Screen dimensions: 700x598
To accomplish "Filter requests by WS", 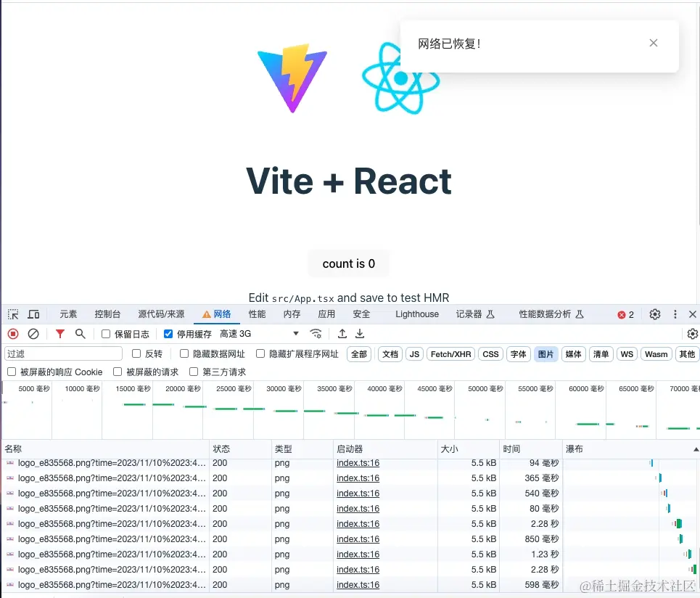I will click(627, 354).
